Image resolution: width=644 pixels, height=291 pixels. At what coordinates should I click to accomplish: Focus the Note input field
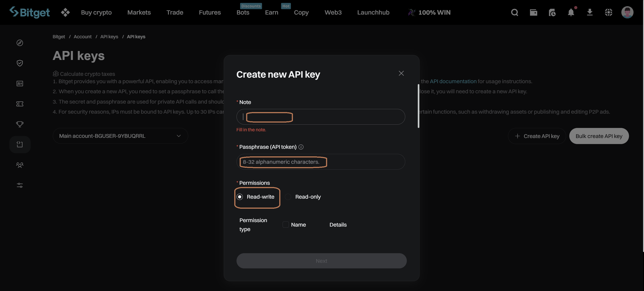pyautogui.click(x=321, y=117)
